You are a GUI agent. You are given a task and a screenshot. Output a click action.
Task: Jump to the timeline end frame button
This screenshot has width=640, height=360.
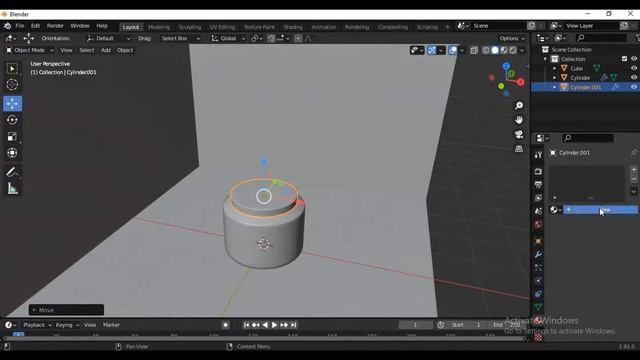coord(293,325)
